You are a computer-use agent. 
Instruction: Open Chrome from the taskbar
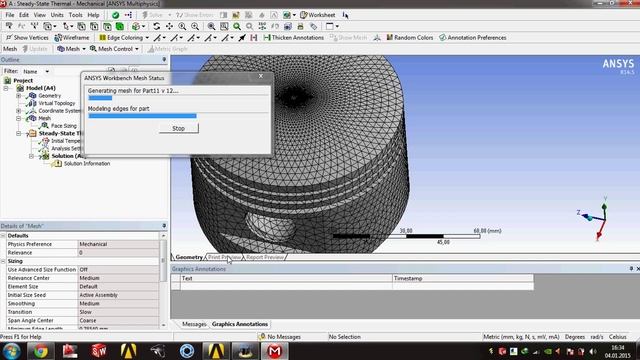(40, 351)
